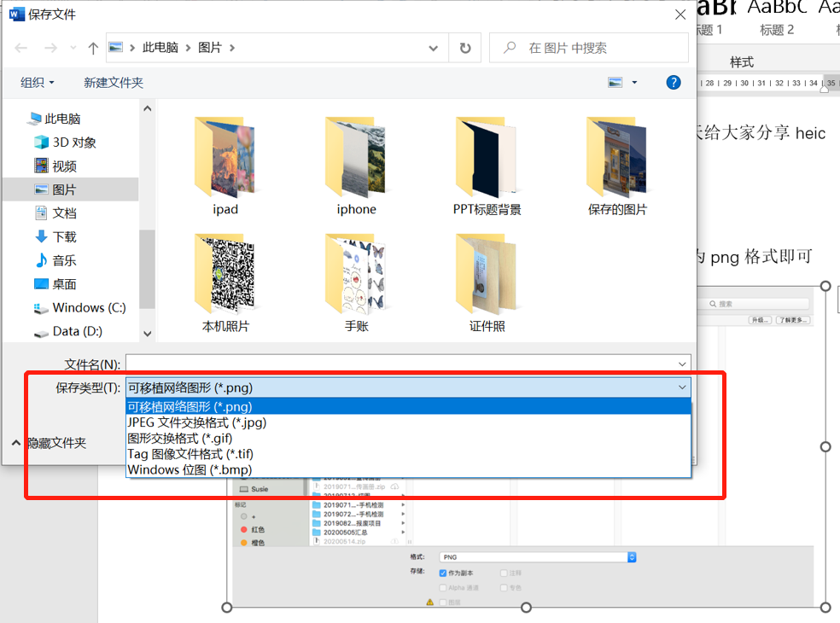840x623 pixels.
Task: Select 音乐 in the sidebar
Action: point(55,260)
